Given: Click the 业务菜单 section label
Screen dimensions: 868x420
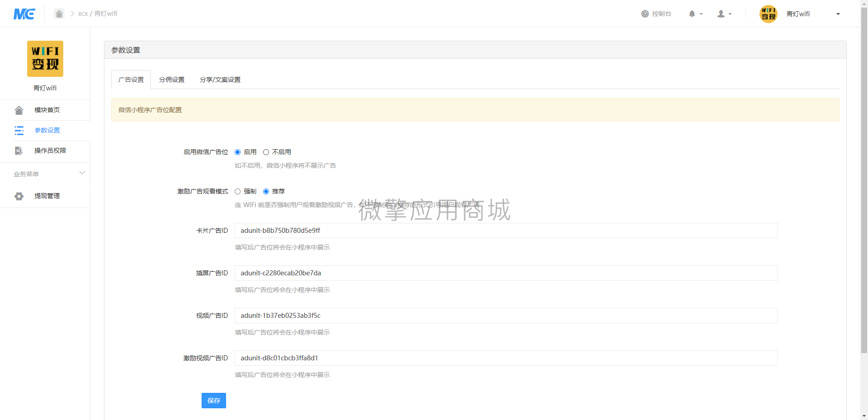Looking at the screenshot, I should [26, 174].
